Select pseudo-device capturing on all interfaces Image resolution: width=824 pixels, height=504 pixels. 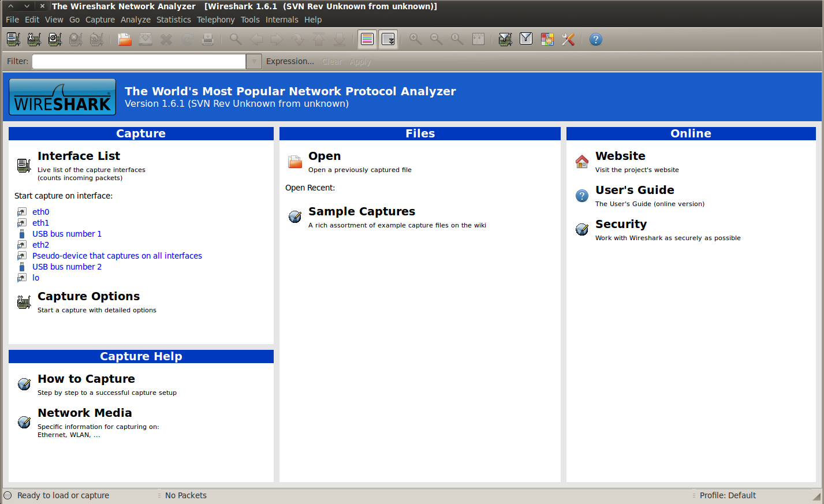coord(117,256)
